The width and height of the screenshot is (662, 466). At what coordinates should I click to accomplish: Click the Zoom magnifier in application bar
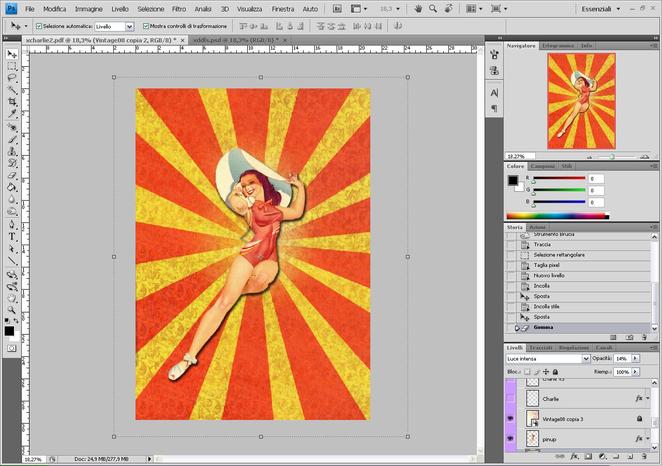coord(433,8)
